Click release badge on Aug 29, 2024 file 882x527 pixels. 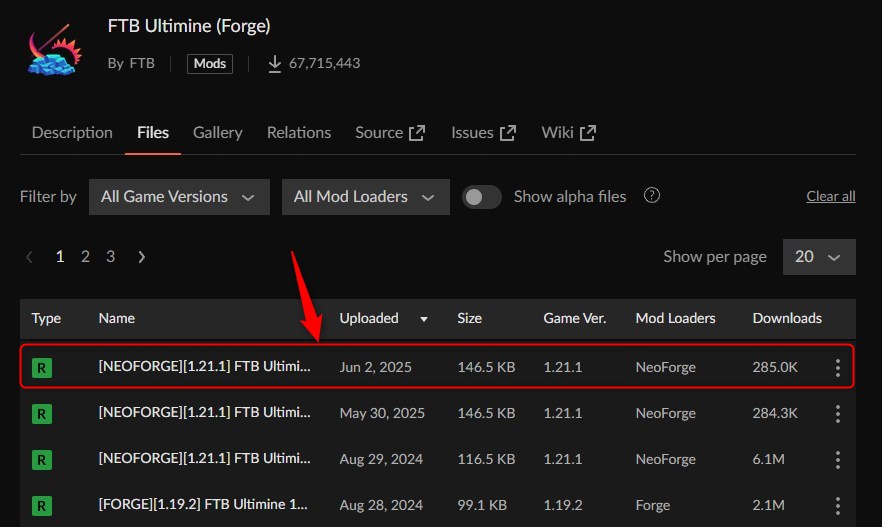tap(42, 460)
